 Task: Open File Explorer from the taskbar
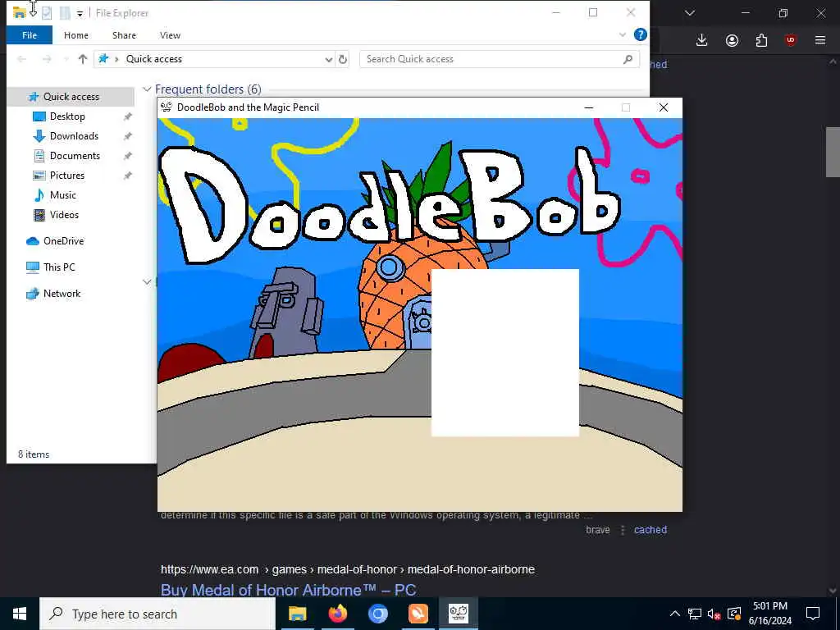(297, 614)
